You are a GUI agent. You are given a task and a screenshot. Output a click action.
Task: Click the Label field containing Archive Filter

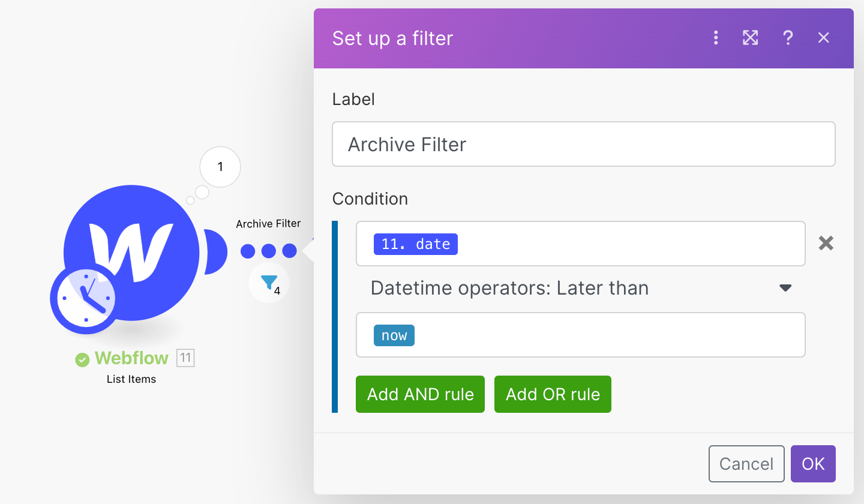(583, 144)
